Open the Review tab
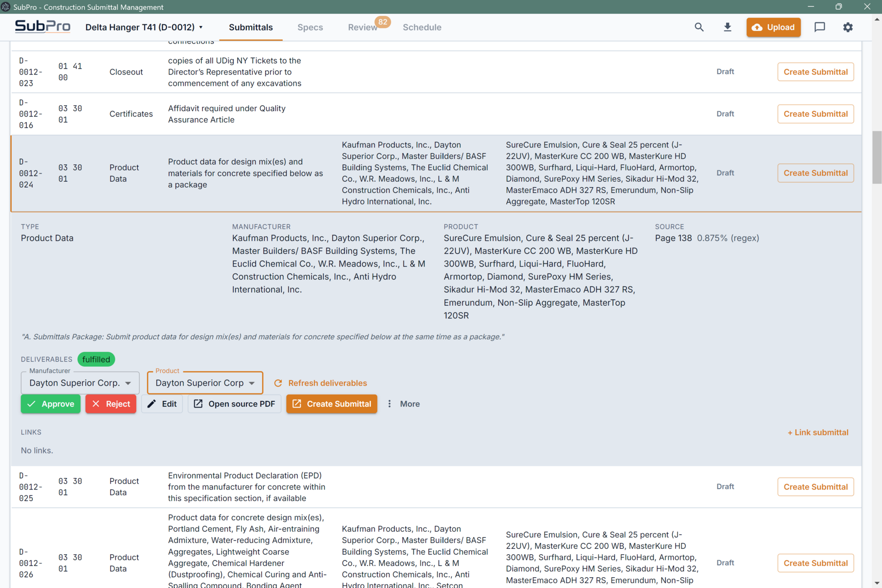 (363, 27)
